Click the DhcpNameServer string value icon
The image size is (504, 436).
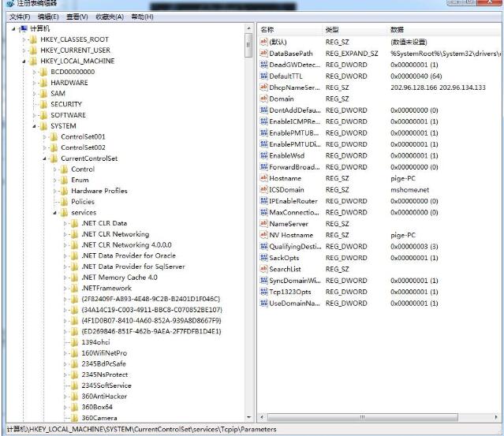263,88
